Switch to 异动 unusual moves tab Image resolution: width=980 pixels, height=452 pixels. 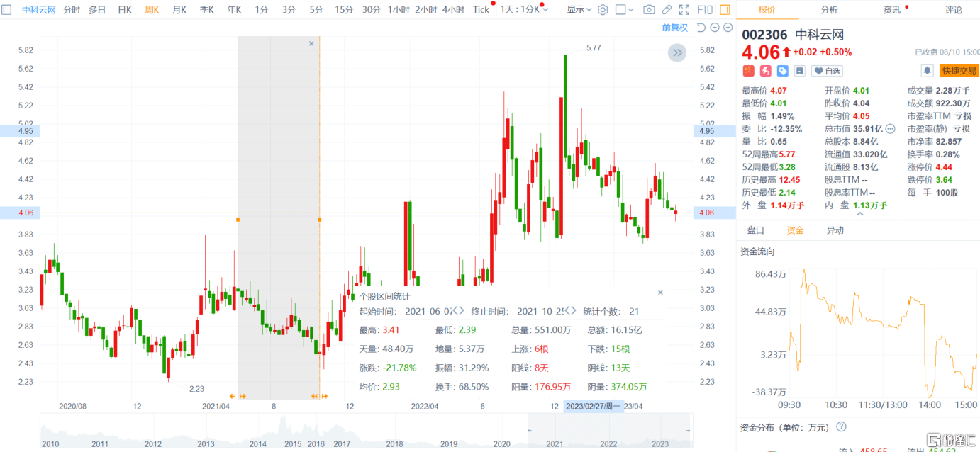(x=835, y=230)
